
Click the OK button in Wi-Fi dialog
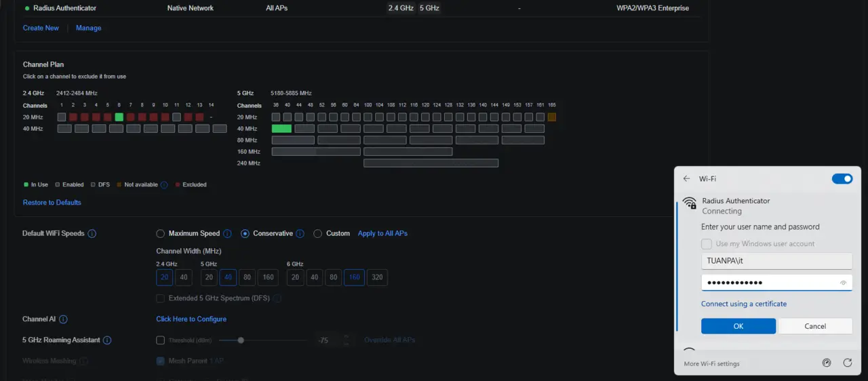[738, 326]
